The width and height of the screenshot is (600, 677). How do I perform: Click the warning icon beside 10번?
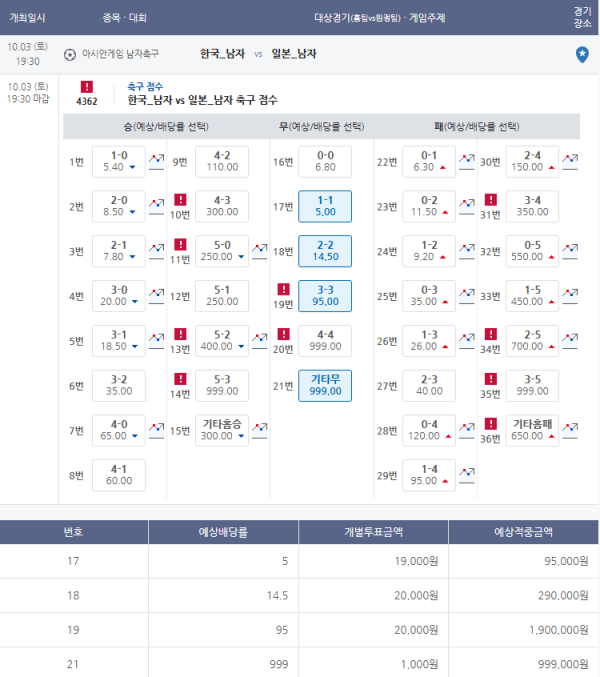click(180, 199)
